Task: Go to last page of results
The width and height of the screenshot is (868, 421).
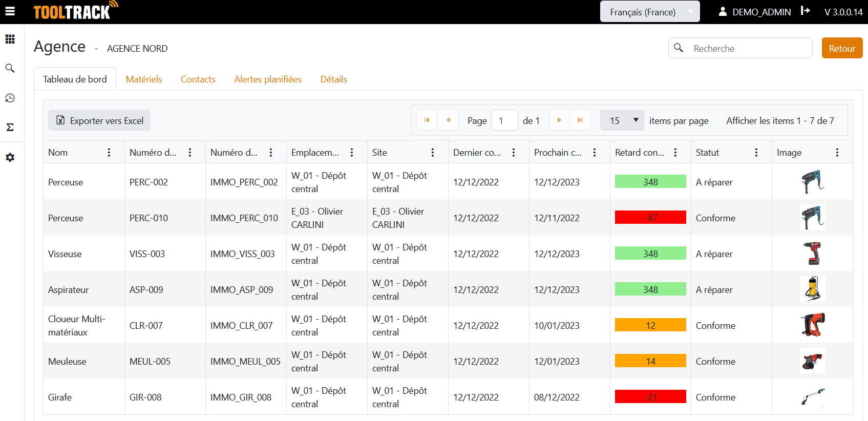Action: [x=580, y=120]
